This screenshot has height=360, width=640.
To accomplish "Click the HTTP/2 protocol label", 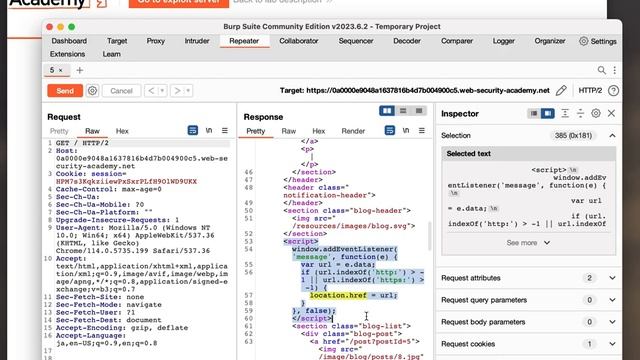I will coord(590,90).
